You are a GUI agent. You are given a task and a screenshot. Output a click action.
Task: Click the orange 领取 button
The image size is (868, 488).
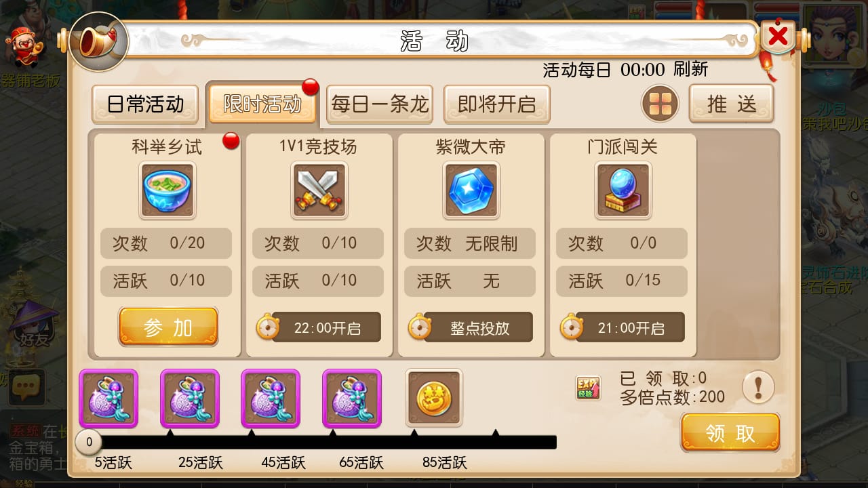(731, 433)
